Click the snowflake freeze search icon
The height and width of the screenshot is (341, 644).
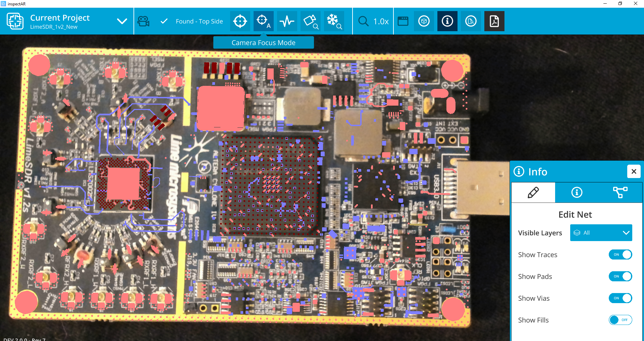point(334,21)
